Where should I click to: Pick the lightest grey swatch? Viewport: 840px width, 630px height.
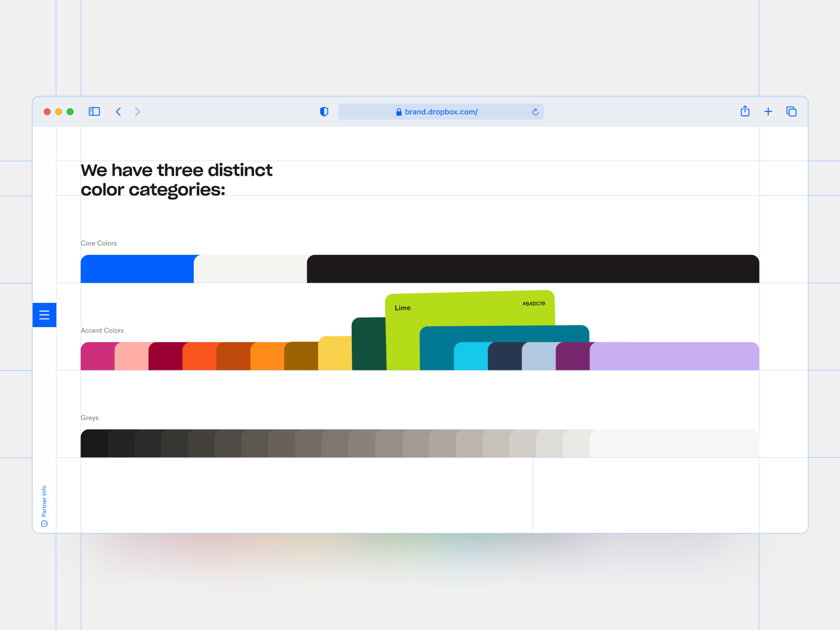click(675, 444)
